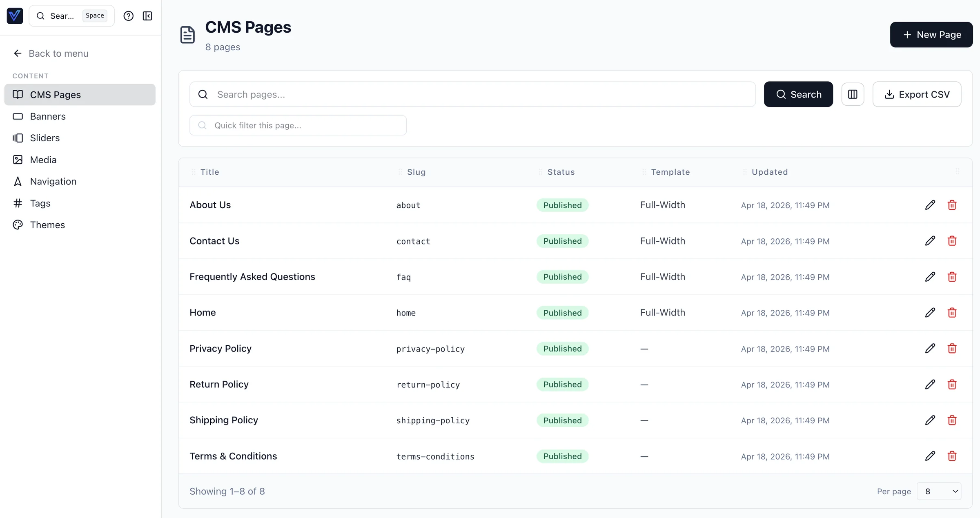Image resolution: width=980 pixels, height=518 pixels.
Task: Collapse the sidebar with the panel icon
Action: pos(147,16)
